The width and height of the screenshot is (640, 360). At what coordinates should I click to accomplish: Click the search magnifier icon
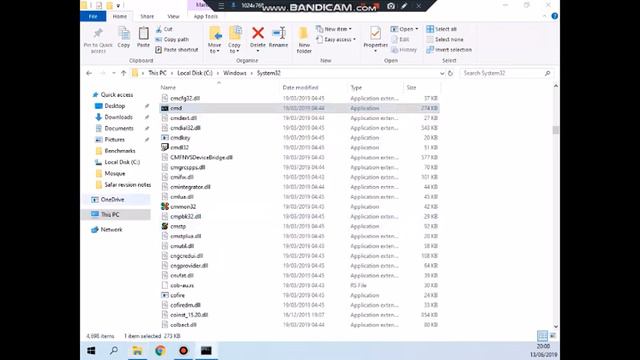pyautogui.click(x=547, y=73)
